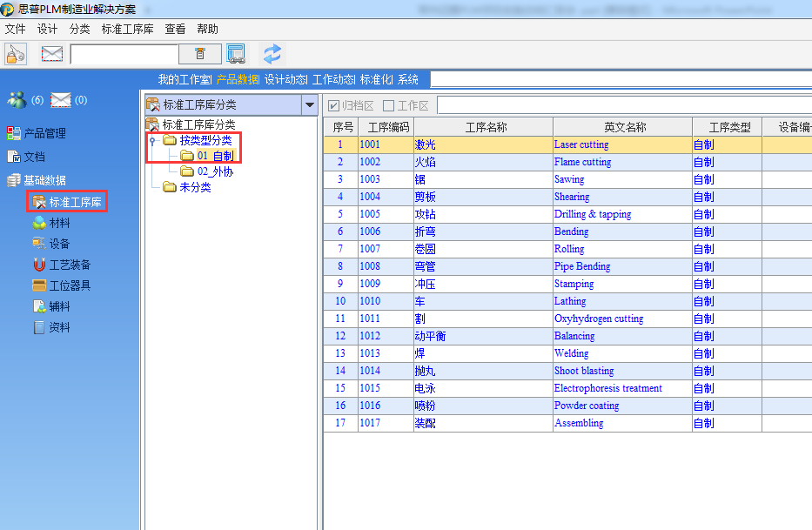Open the 标准工序库分类 dropdown arrow

pyautogui.click(x=309, y=105)
